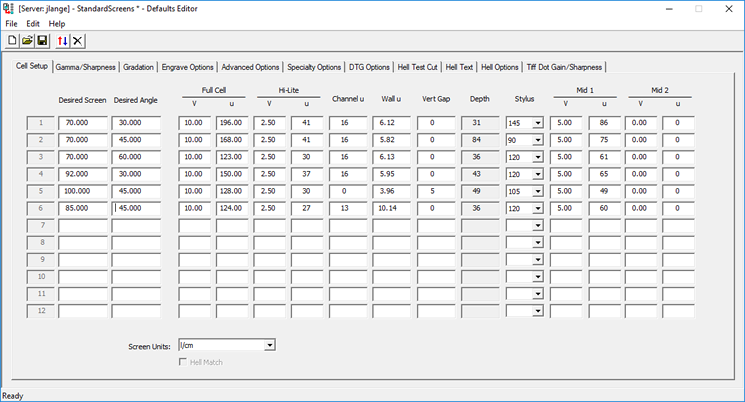
Task: Select row 6 number button
Action: [41, 208]
